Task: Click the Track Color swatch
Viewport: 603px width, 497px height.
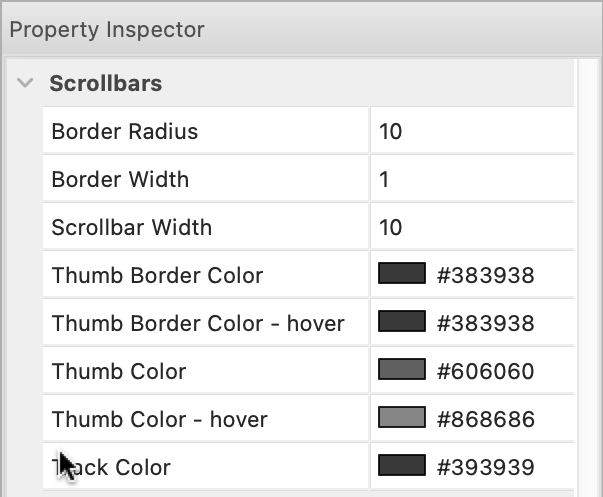Action: (402, 466)
